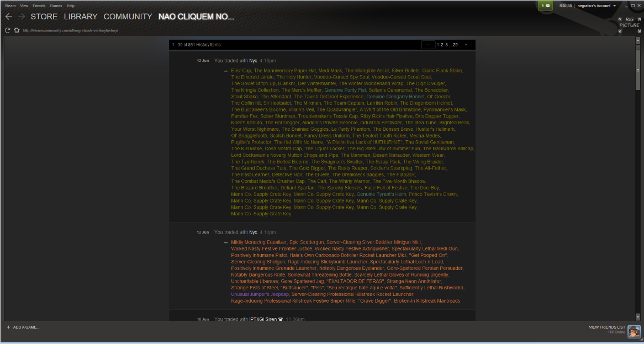Open the home page via house icon

point(17,30)
